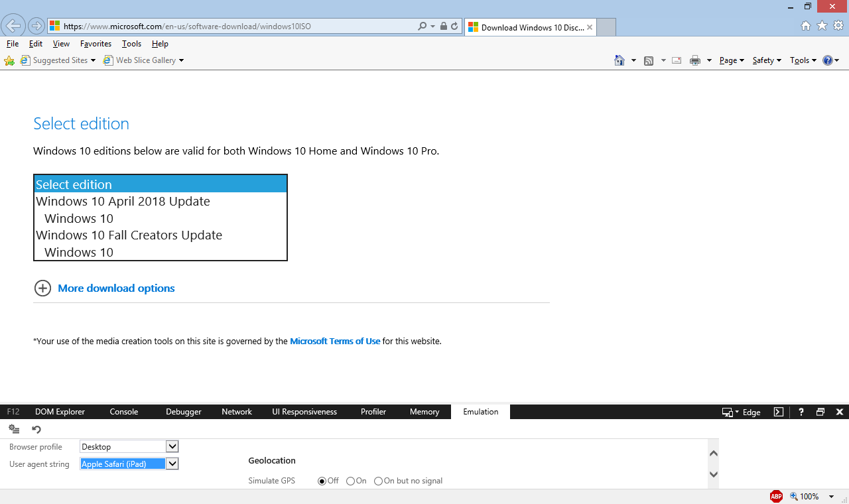Unpin the developer tools panel

point(820,412)
